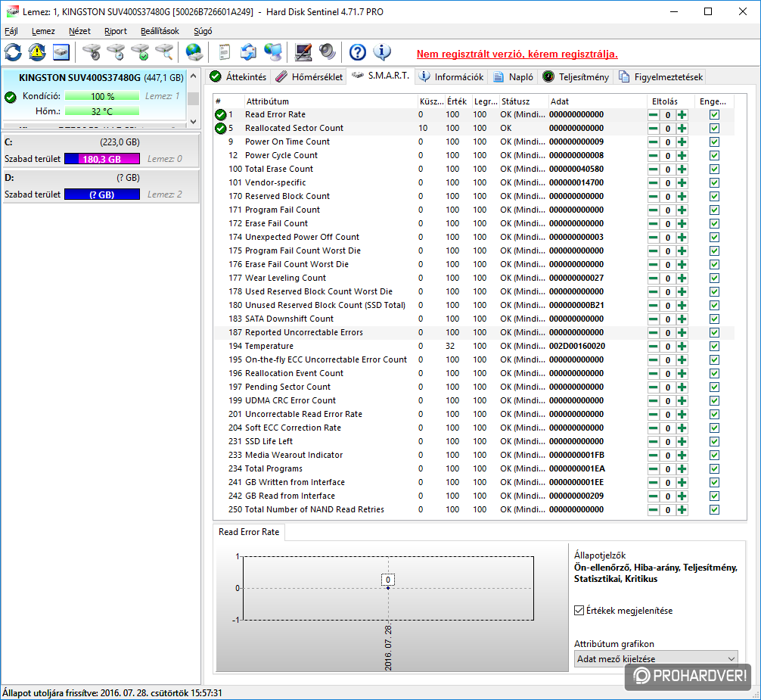Click the Adat column header
Viewport: 761px width, 700px height.
click(597, 101)
